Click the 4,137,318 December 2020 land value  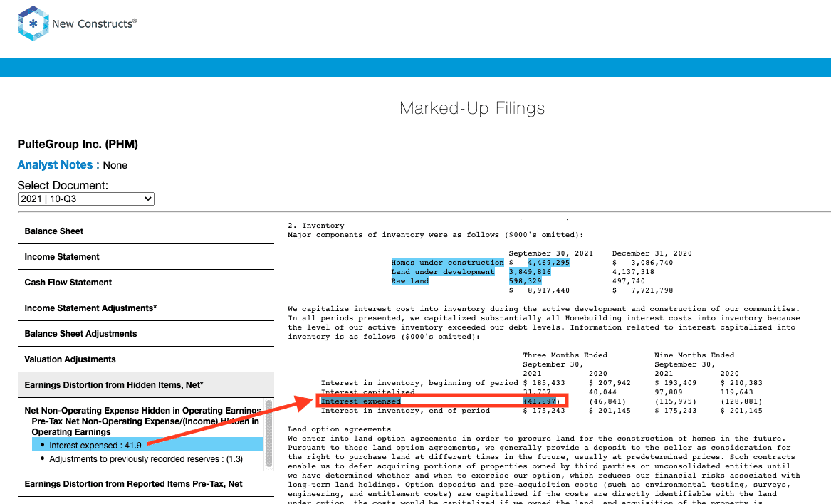pos(633,272)
